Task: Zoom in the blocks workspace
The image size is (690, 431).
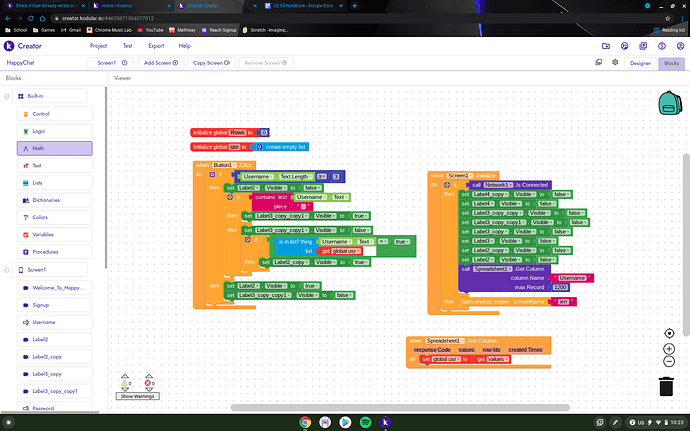Action: 669,349
